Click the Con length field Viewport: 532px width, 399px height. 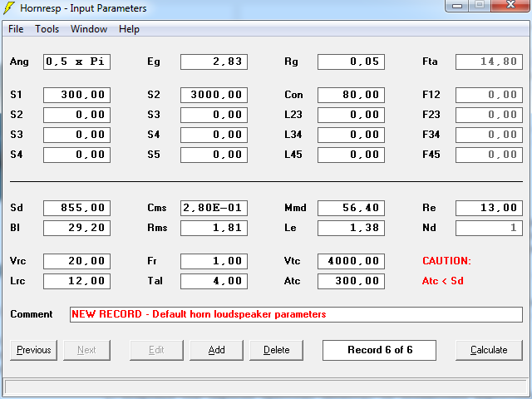351,95
